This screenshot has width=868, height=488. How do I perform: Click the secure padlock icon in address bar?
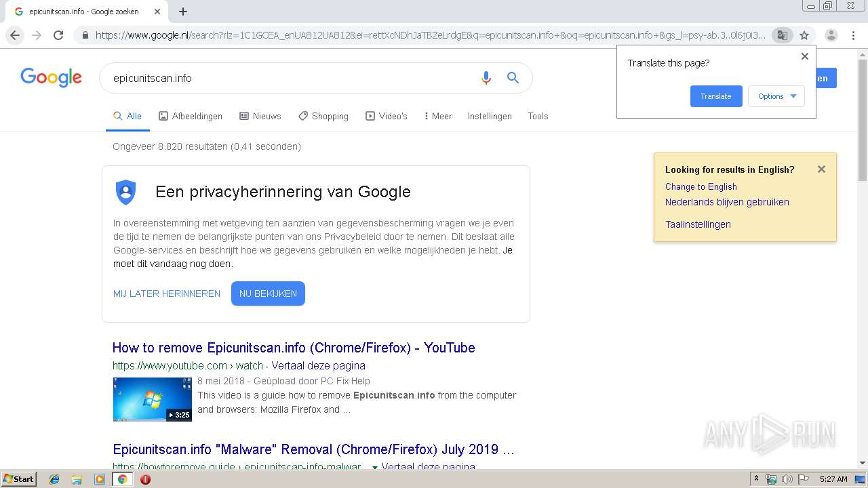85,35
